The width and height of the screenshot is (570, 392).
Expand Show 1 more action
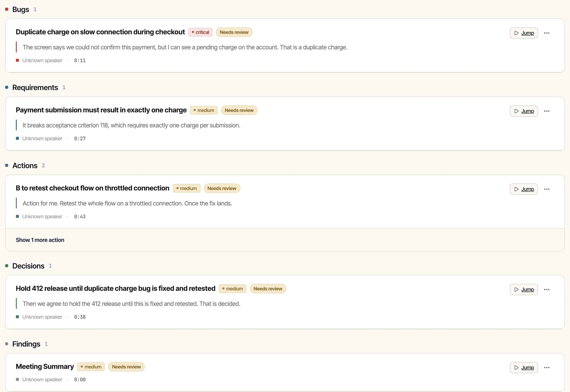point(40,240)
